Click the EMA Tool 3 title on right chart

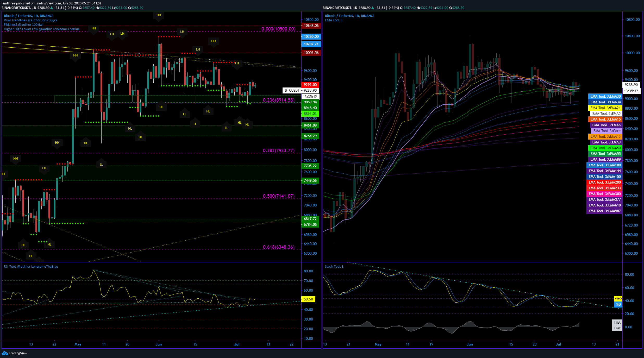click(x=333, y=20)
